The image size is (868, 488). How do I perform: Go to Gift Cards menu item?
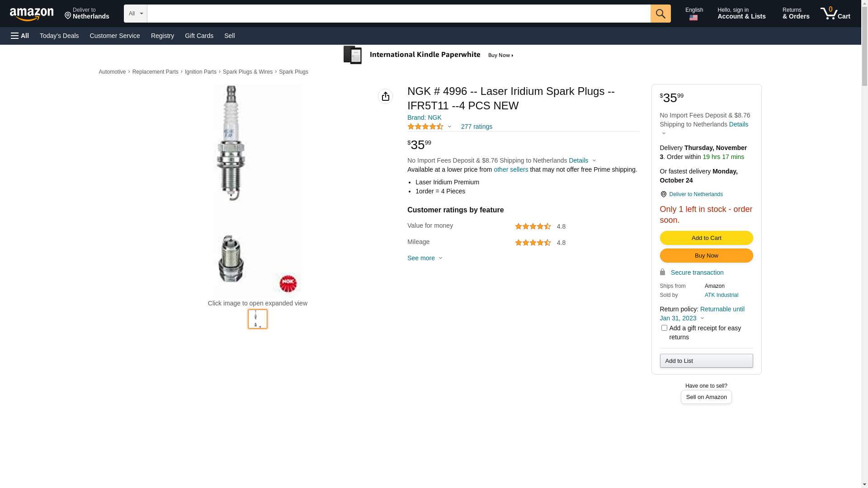coord(199,36)
